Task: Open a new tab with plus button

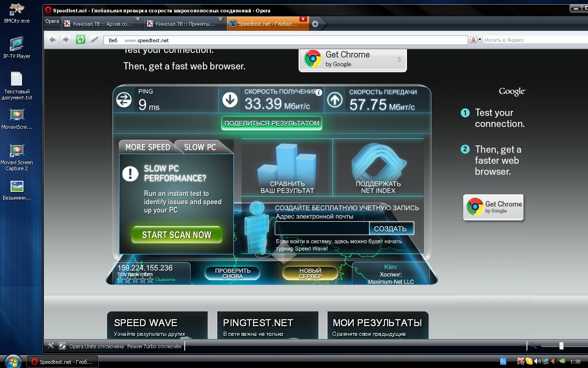Action: pyautogui.click(x=315, y=24)
